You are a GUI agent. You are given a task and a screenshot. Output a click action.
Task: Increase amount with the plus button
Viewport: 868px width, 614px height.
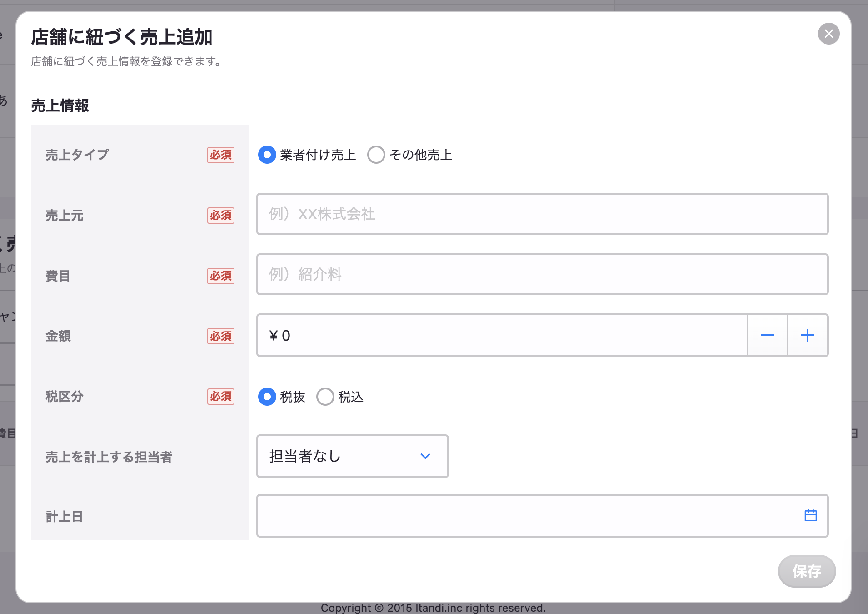click(808, 335)
